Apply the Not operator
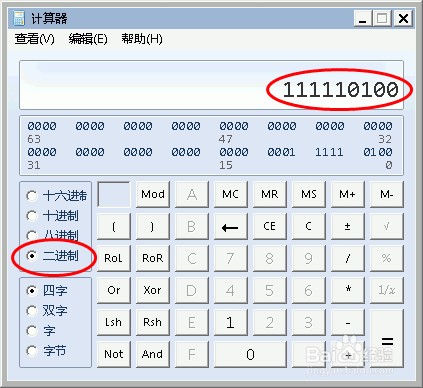The width and height of the screenshot is (423, 388). pyautogui.click(x=114, y=354)
